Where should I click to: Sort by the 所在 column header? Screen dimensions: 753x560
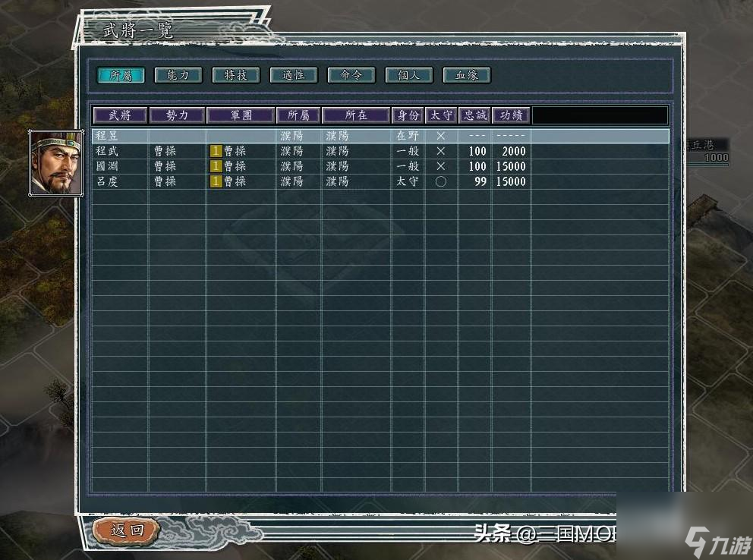(356, 115)
